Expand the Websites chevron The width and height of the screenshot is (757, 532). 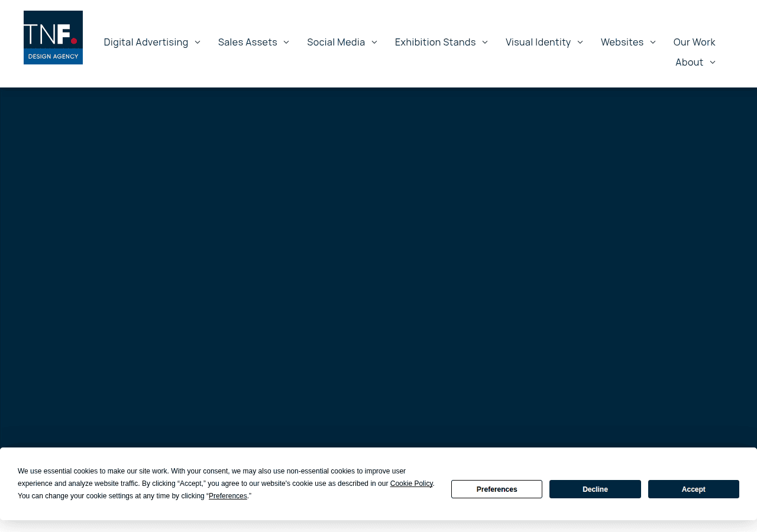pos(653,42)
